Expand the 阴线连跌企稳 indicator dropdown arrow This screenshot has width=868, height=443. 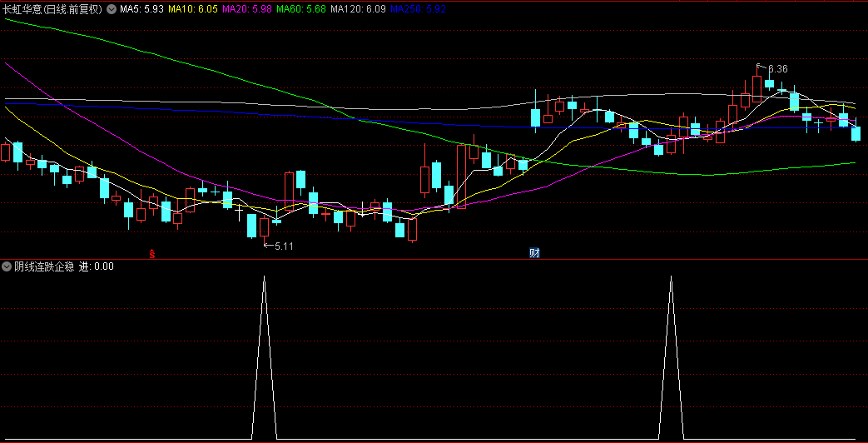click(x=7, y=266)
